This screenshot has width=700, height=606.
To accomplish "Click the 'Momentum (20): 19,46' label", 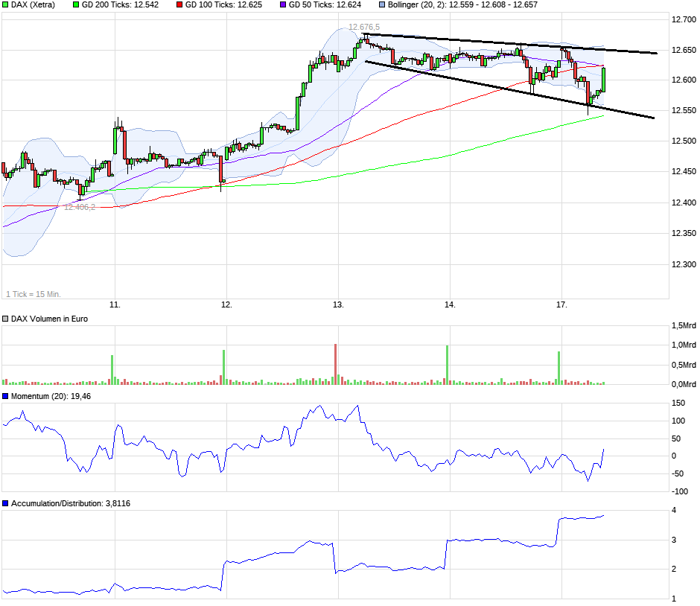I will (x=51, y=396).
